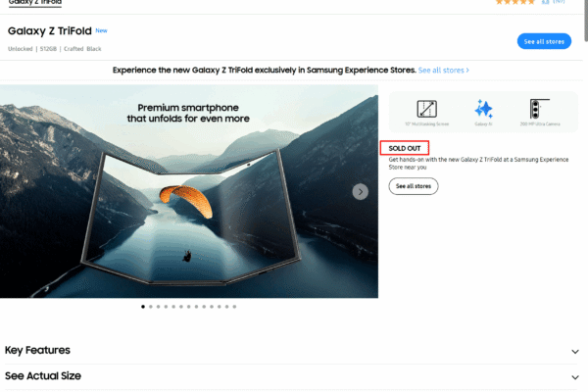588x392 pixels.
Task: Click the New badge beside product title
Action: (x=101, y=30)
